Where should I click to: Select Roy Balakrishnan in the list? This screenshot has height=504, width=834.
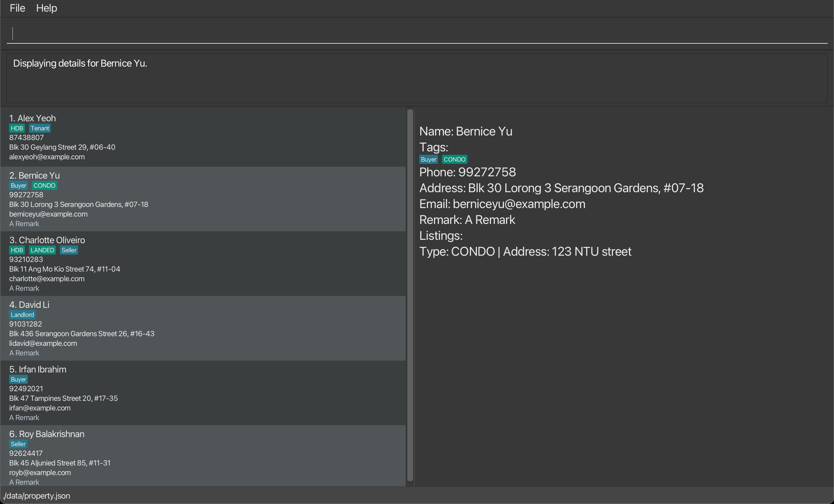pyautogui.click(x=203, y=457)
